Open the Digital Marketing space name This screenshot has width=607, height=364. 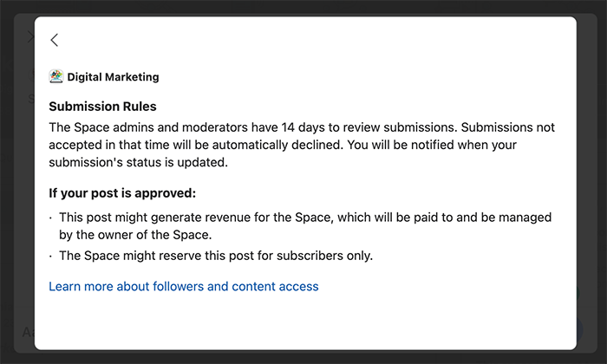click(113, 77)
